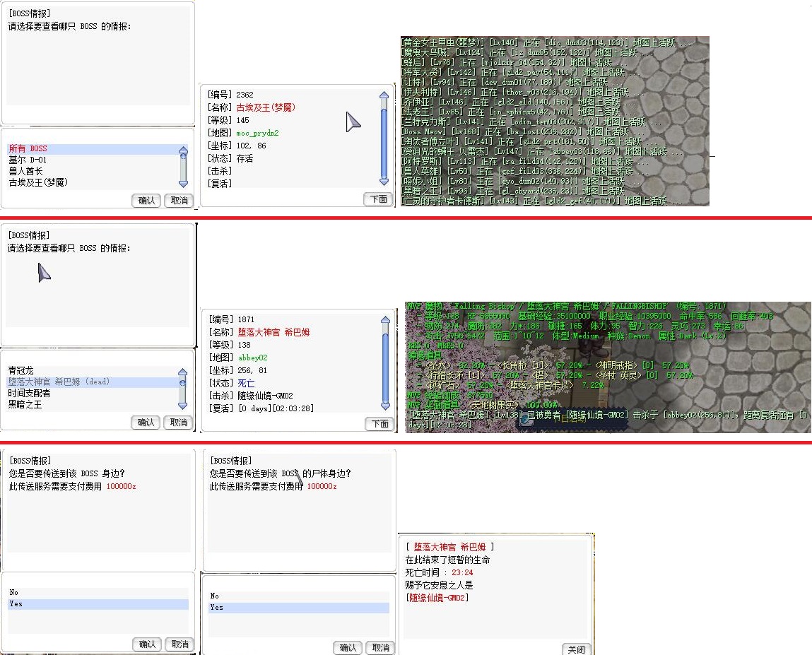This screenshot has height=655, width=812.
Task: Select "所有 BOSS" in the boss list
Action: coord(28,149)
